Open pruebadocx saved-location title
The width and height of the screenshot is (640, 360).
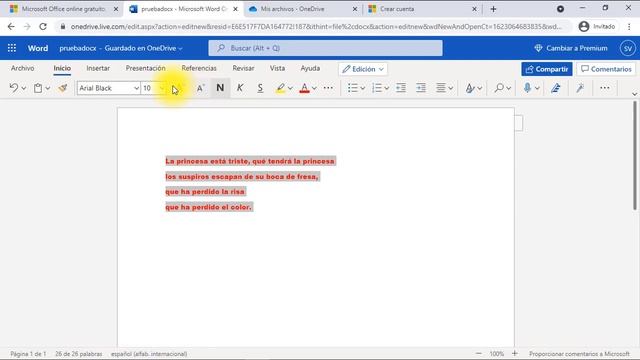pyautogui.click(x=121, y=48)
